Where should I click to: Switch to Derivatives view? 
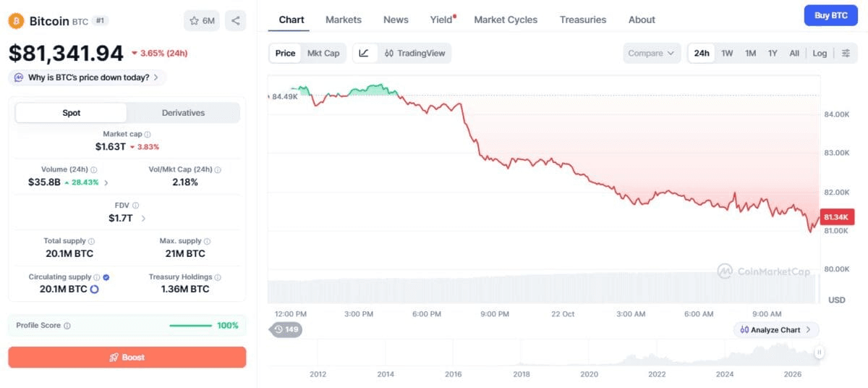coord(183,113)
